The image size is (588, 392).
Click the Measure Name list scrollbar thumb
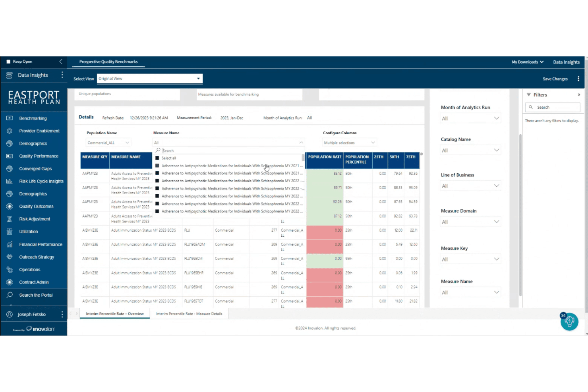(x=303, y=158)
